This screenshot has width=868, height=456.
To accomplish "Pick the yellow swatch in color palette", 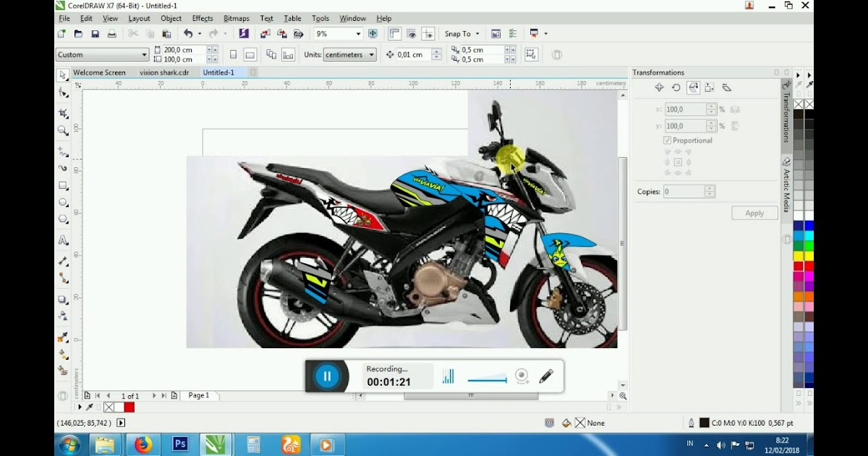I will 799,256.
